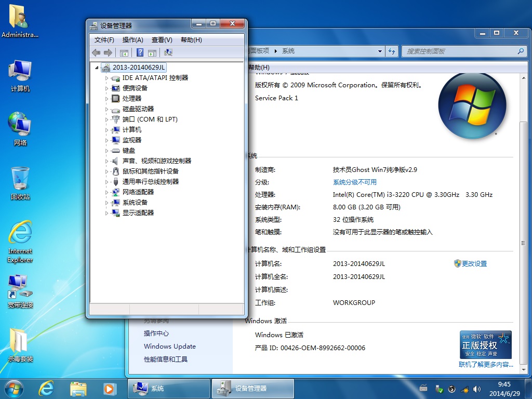The height and width of the screenshot is (399, 532).
Task: Expand the 便携设备 node arrow
Action: (x=107, y=88)
